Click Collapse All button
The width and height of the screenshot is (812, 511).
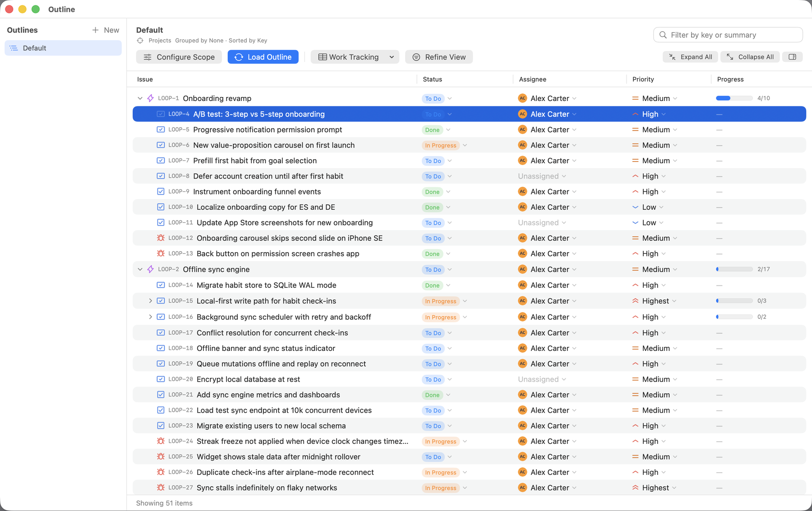750,57
